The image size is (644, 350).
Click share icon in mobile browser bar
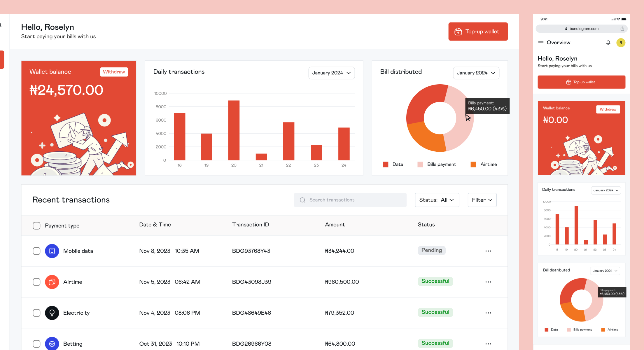(622, 29)
